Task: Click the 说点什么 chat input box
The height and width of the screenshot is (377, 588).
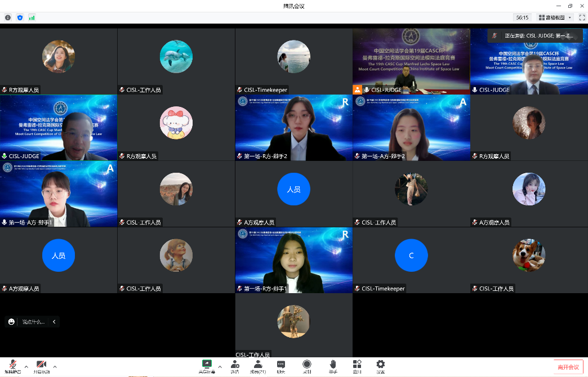Action: 35,322
